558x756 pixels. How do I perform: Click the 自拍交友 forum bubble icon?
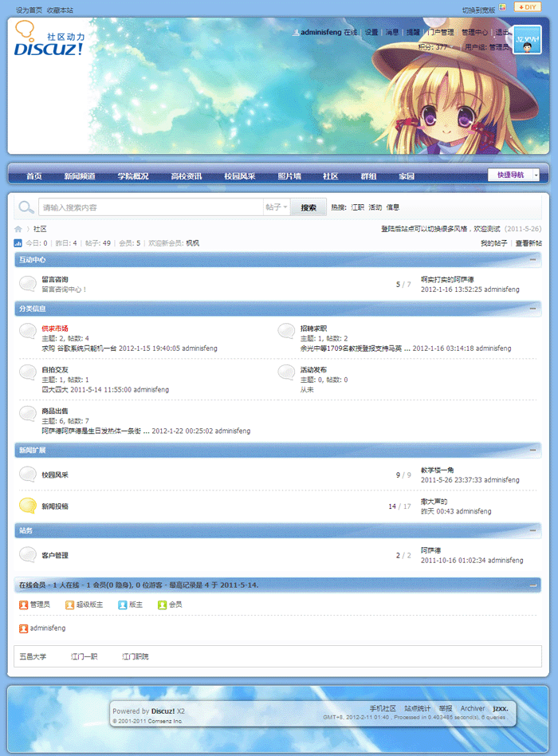[x=28, y=373]
